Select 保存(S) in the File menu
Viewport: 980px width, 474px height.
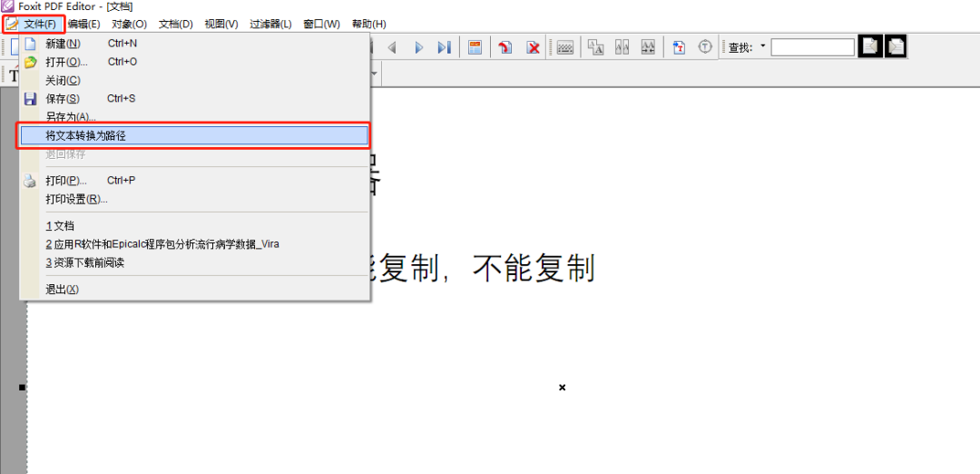(63, 98)
